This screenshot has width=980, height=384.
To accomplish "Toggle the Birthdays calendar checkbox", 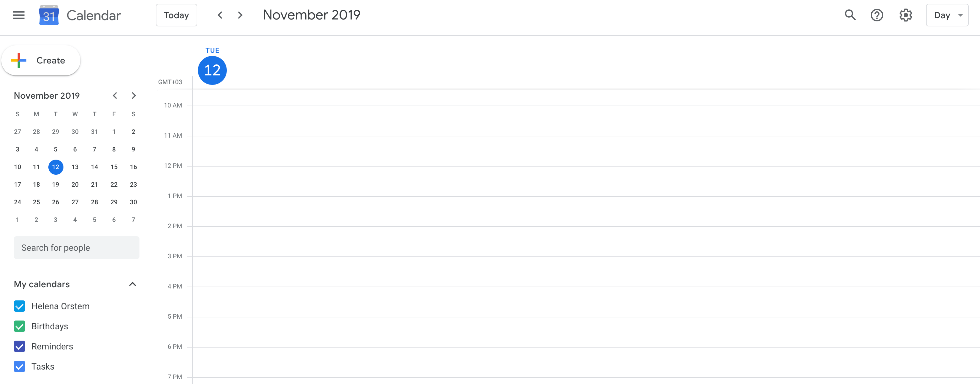I will [x=19, y=326].
